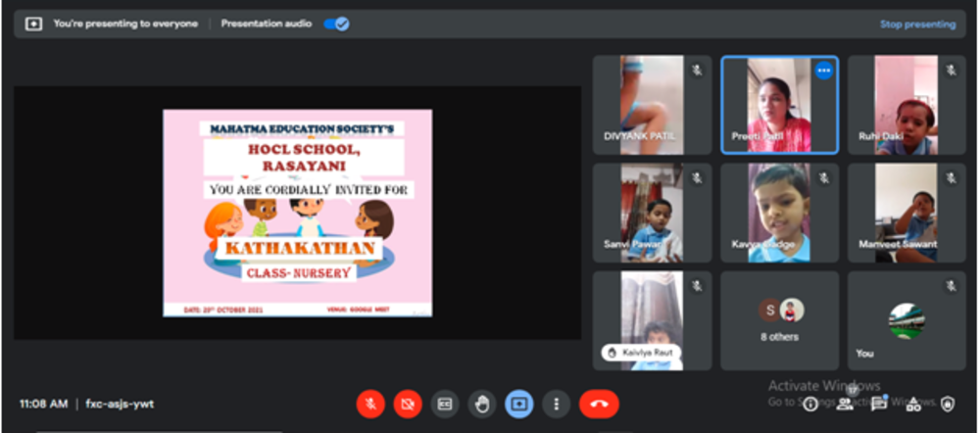
Task: Open options on Preeti Patil's tile
Action: point(824,71)
